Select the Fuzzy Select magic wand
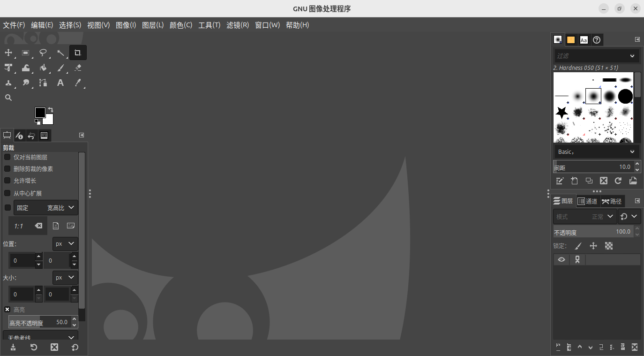Screen dimensions: 644x356 [60, 53]
